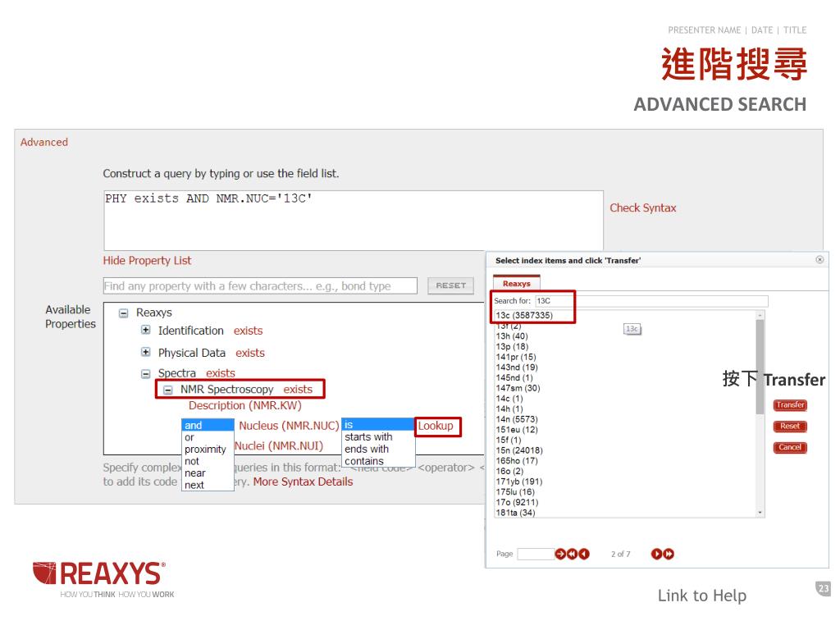Choose 'near' operator option
Viewport: 840px width, 630px height.
click(208, 473)
